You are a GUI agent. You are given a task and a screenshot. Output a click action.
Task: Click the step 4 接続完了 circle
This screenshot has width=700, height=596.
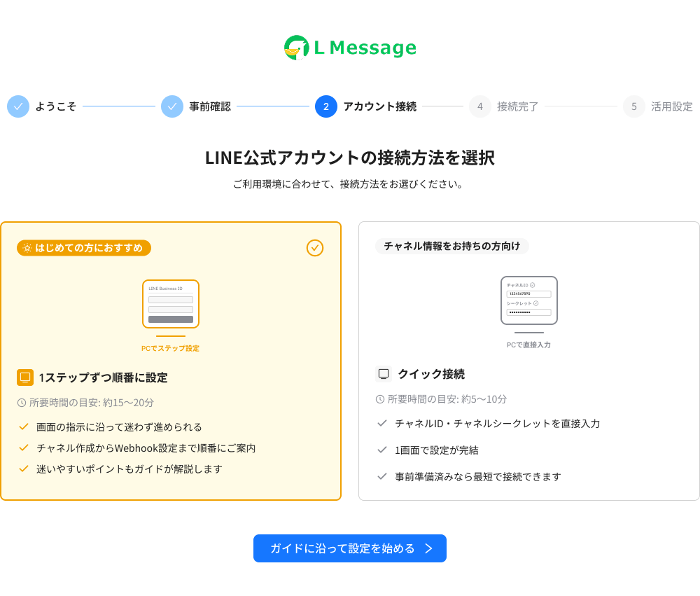pyautogui.click(x=480, y=106)
